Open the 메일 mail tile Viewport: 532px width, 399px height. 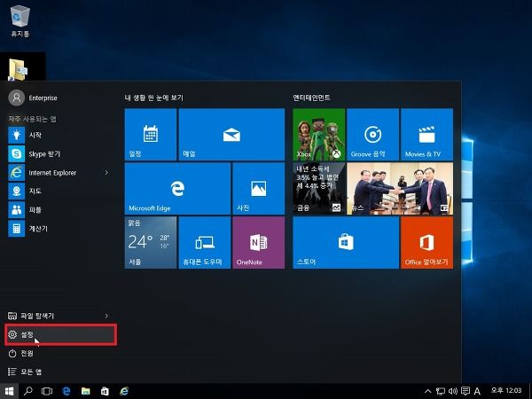click(x=231, y=135)
